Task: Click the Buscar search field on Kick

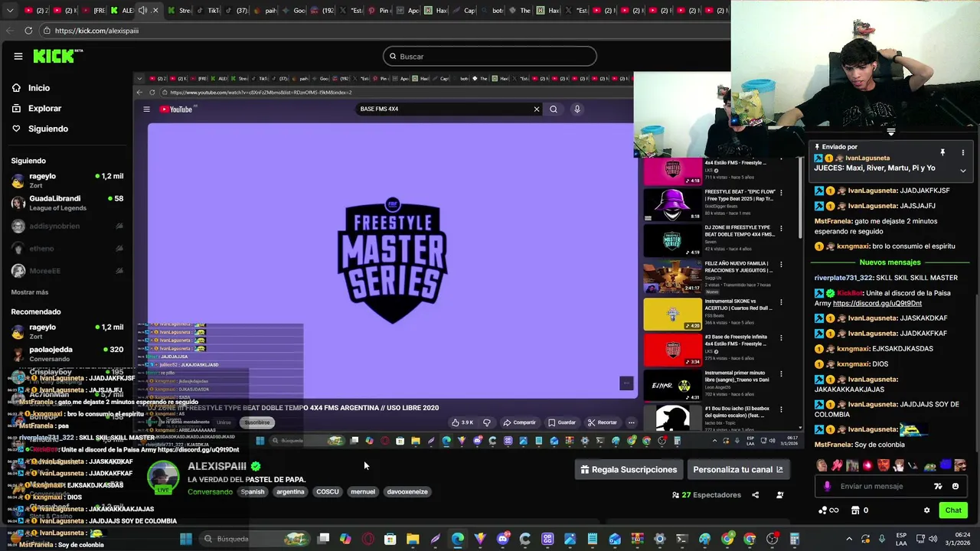Action: click(x=490, y=56)
